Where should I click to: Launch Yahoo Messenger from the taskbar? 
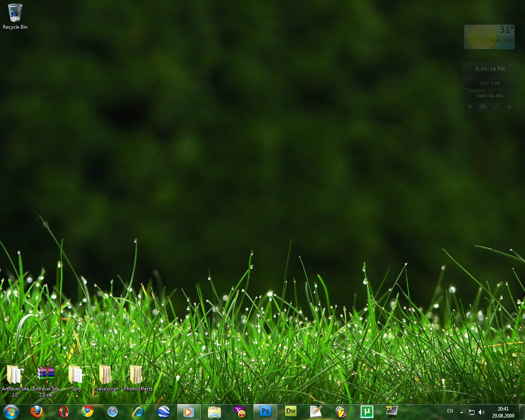[x=240, y=411]
